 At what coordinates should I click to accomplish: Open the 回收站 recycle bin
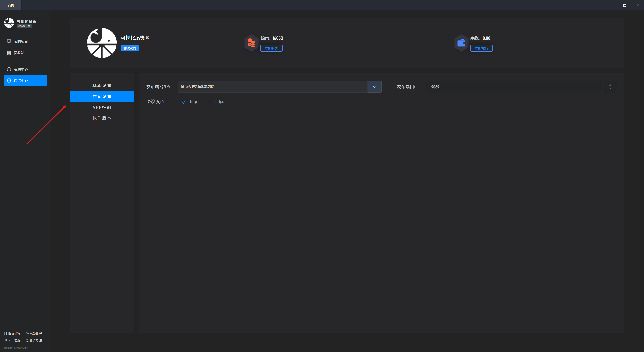[19, 53]
